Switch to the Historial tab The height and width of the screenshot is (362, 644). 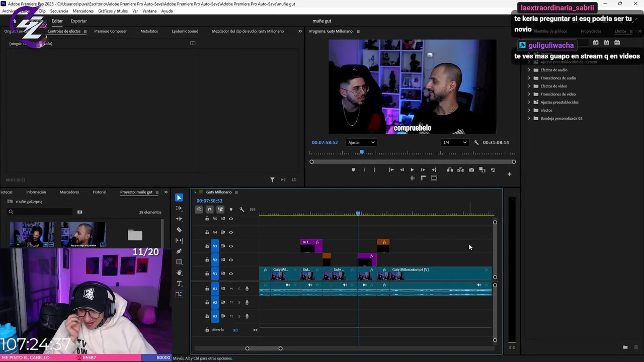(99, 192)
